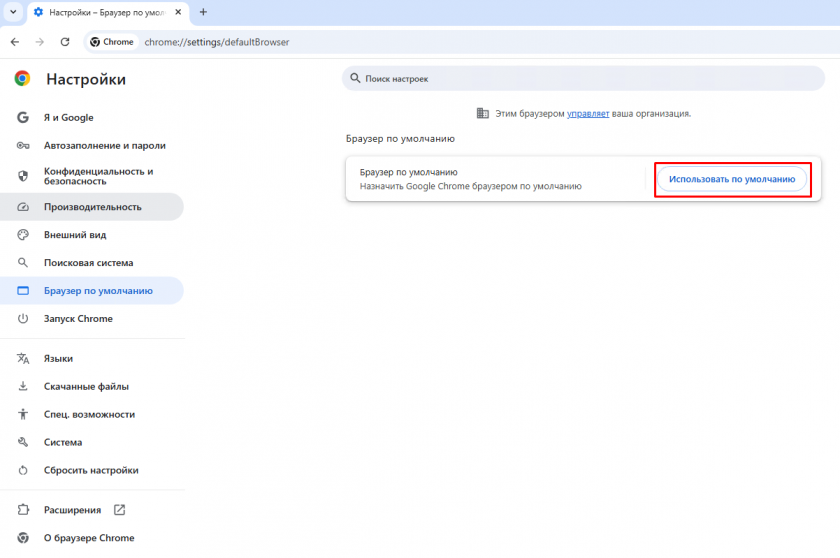
Task: Open a new tab with plus button
Action: 203,12
